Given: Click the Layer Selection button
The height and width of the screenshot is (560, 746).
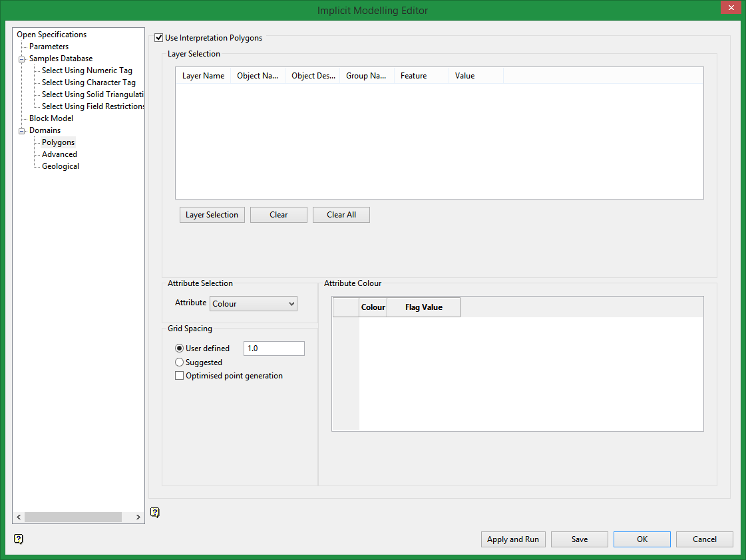Looking at the screenshot, I should (x=212, y=215).
